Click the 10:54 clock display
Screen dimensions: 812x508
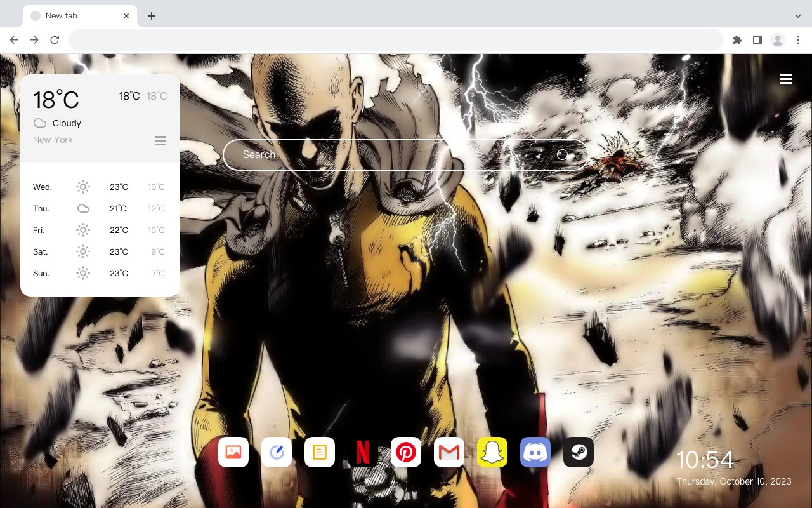coord(705,460)
